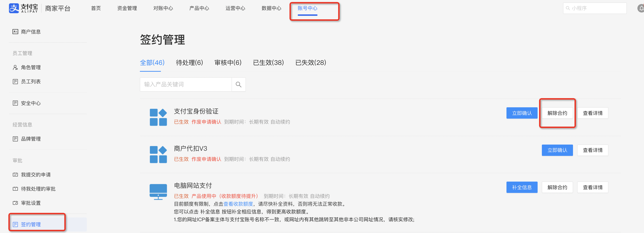Switch to the 已失效(28) tab
644x233 pixels.
310,62
